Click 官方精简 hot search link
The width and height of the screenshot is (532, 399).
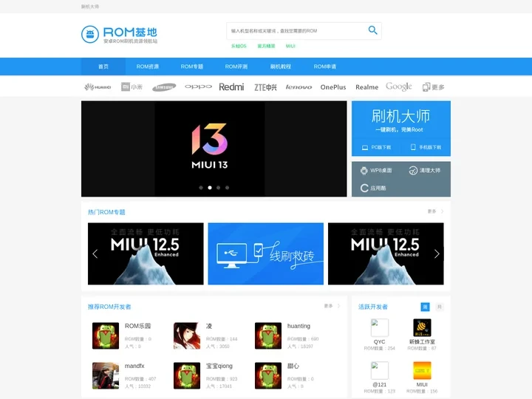point(266,46)
